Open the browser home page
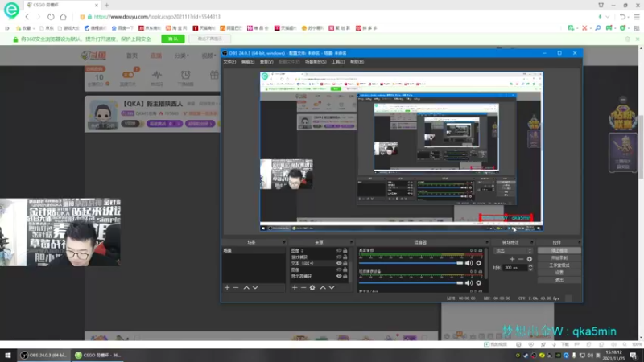 point(64,17)
